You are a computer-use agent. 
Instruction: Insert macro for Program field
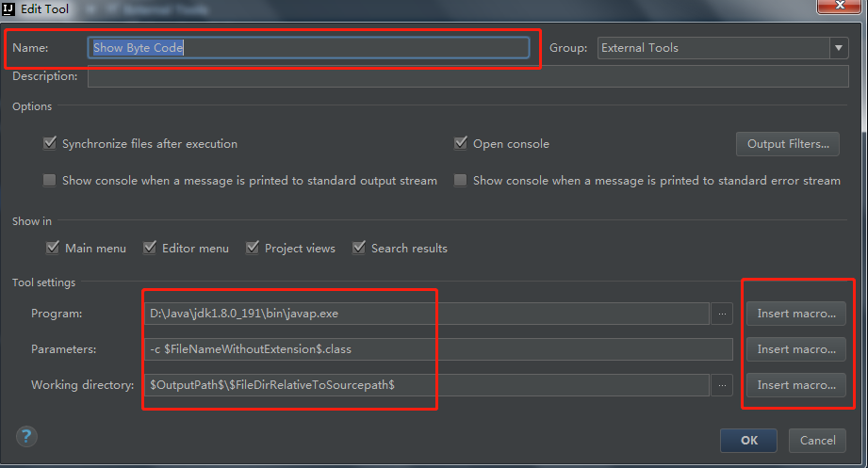tap(796, 314)
